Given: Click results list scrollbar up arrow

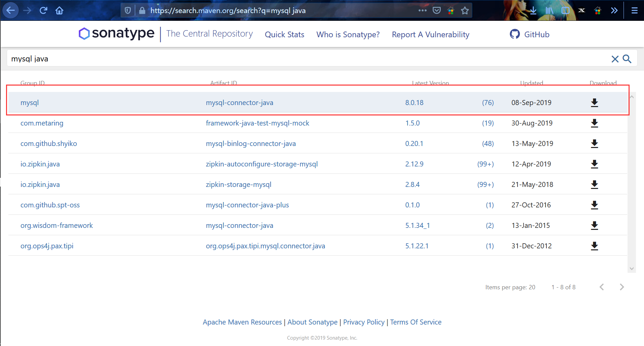Looking at the screenshot, I should point(632,97).
